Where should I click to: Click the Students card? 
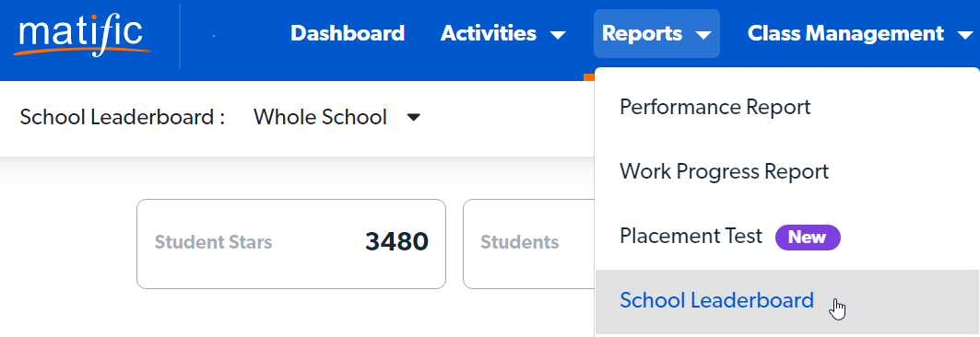[529, 244]
